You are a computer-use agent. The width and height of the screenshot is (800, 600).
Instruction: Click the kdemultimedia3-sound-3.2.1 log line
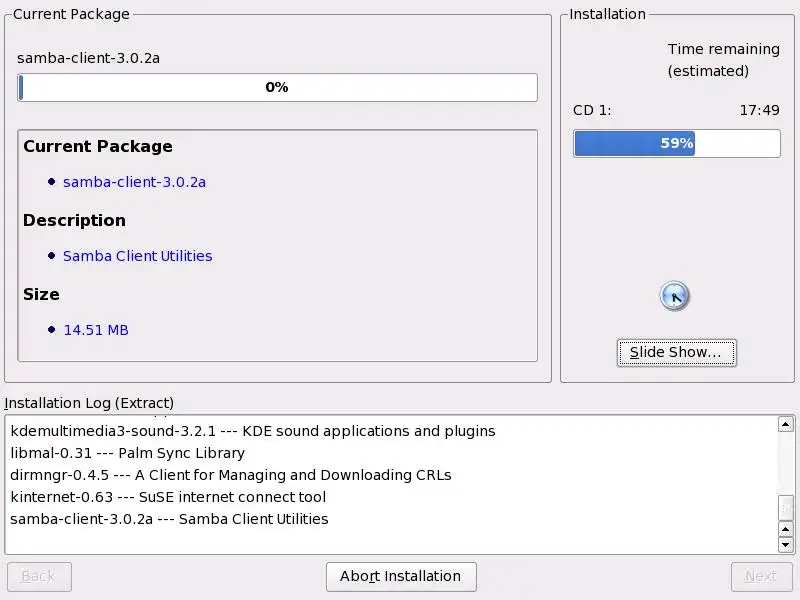pyautogui.click(x=253, y=431)
